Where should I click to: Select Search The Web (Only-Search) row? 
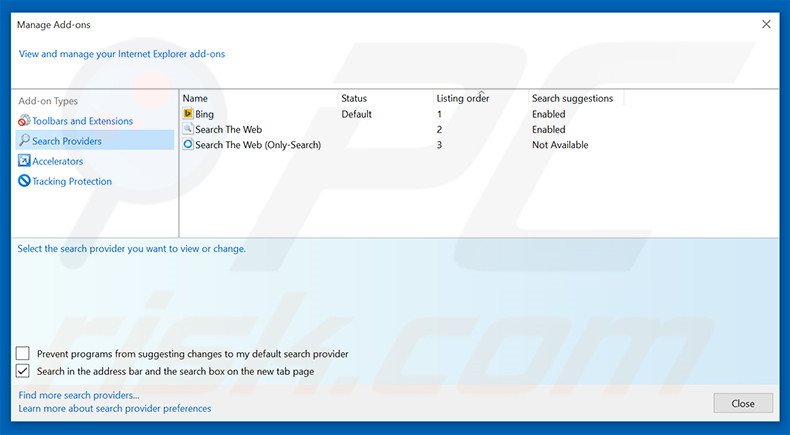coord(403,145)
